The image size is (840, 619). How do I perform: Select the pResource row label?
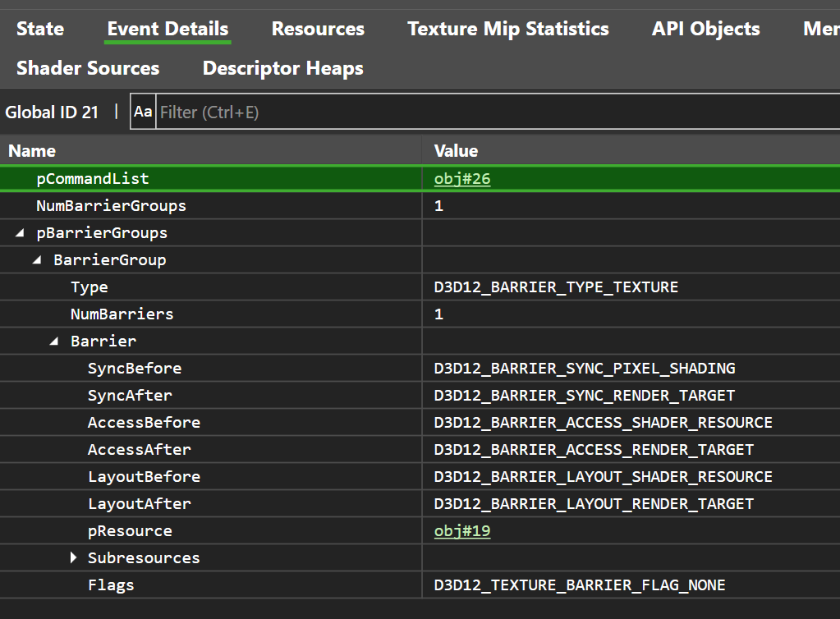131,531
